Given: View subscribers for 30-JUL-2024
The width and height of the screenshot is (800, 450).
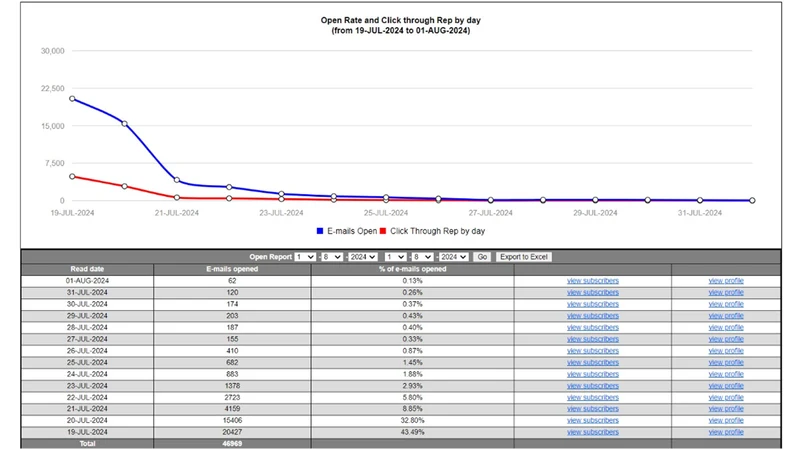Looking at the screenshot, I should 592,304.
